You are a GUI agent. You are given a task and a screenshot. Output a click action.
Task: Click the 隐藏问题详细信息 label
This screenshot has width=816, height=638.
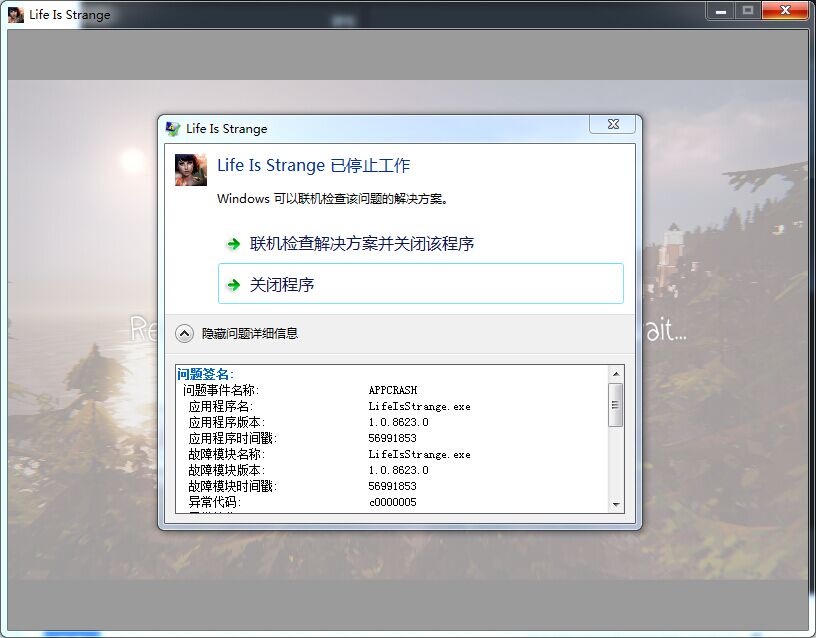pyautogui.click(x=250, y=334)
